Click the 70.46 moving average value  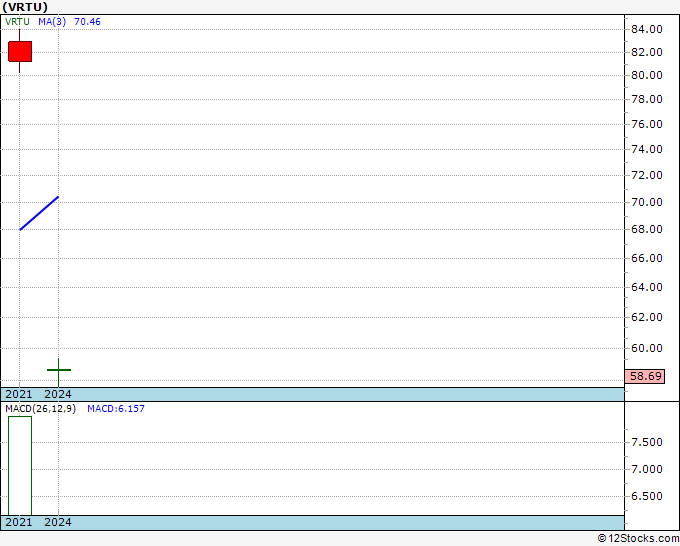coord(87,22)
